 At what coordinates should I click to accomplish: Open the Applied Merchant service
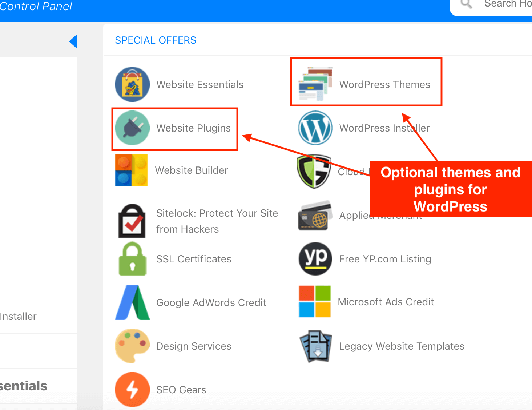click(x=315, y=215)
